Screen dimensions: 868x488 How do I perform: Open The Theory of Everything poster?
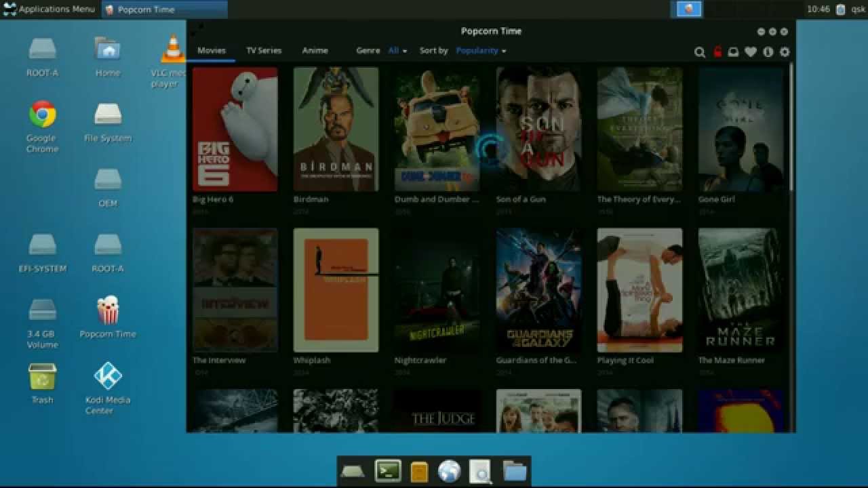click(x=639, y=129)
